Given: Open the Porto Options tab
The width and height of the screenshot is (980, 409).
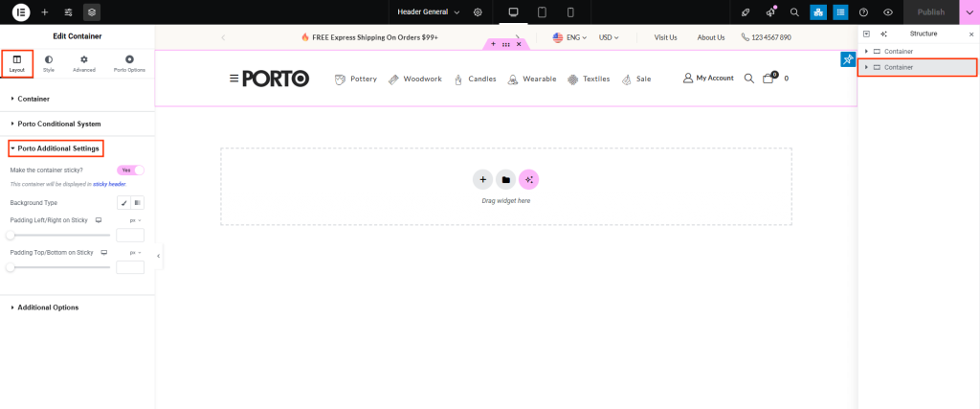Looking at the screenshot, I should tap(129, 64).
